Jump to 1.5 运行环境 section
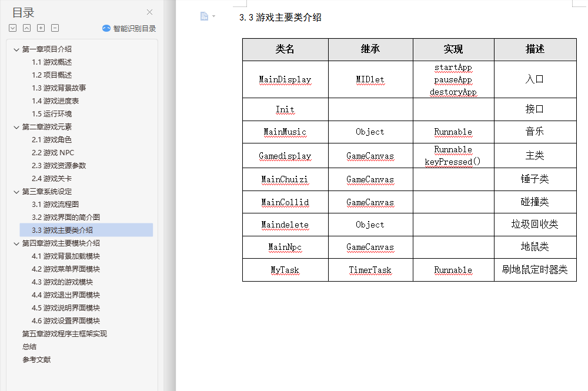This screenshot has height=391, width=588. tap(52, 114)
